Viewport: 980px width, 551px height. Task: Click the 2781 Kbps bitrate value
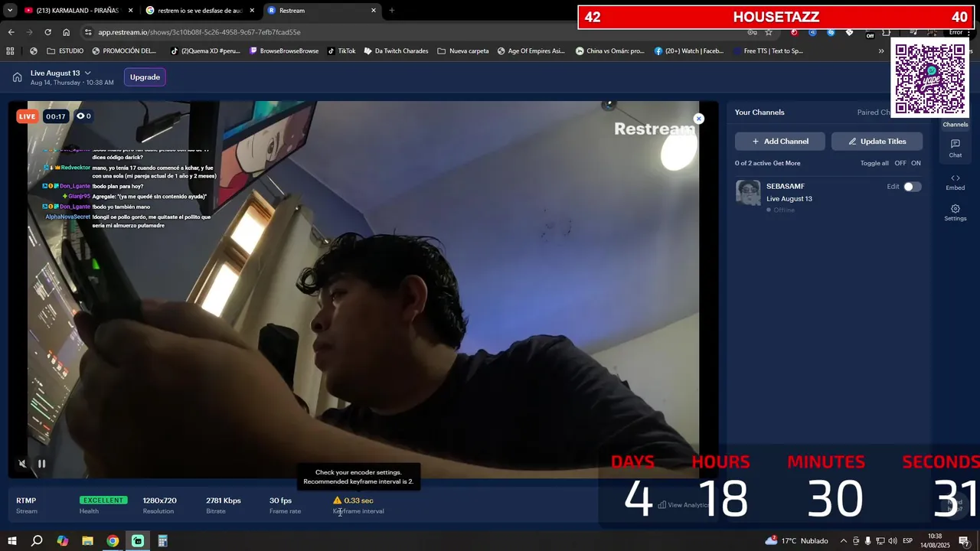pos(224,500)
